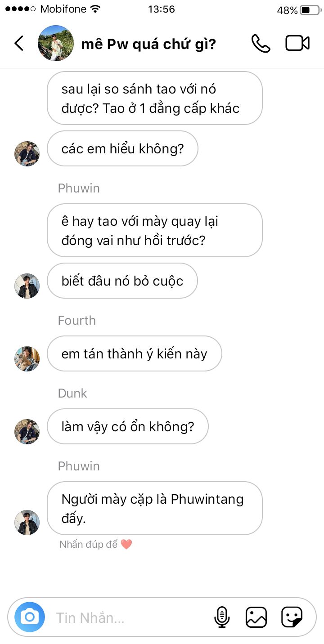Tap the microphone icon to record voice
Image resolution: width=324 pixels, height=644 pixels.
(221, 617)
